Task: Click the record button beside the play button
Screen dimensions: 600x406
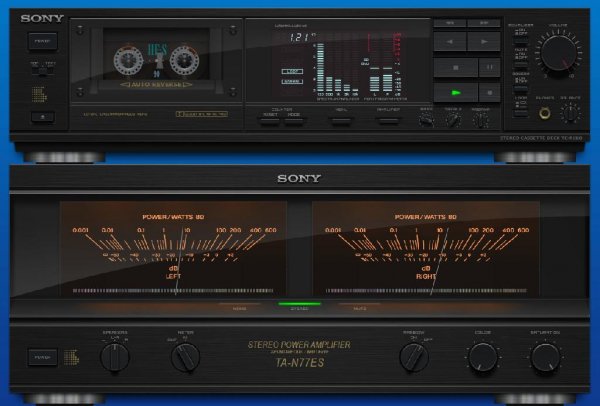Action: (x=489, y=92)
